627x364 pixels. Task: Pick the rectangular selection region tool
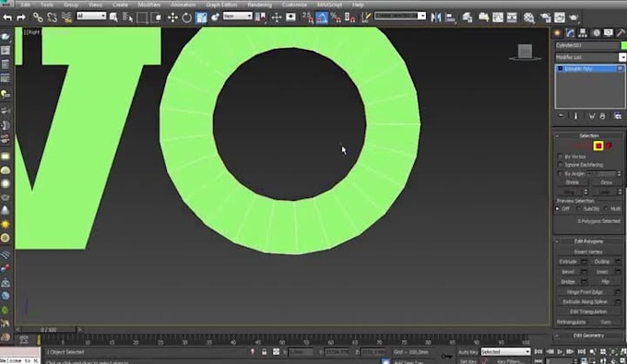click(142, 18)
